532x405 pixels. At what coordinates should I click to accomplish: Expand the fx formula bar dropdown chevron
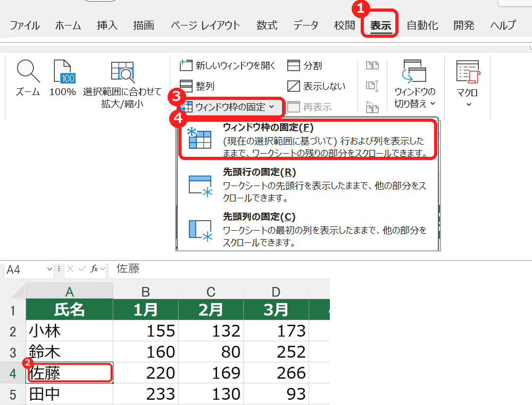click(x=103, y=269)
